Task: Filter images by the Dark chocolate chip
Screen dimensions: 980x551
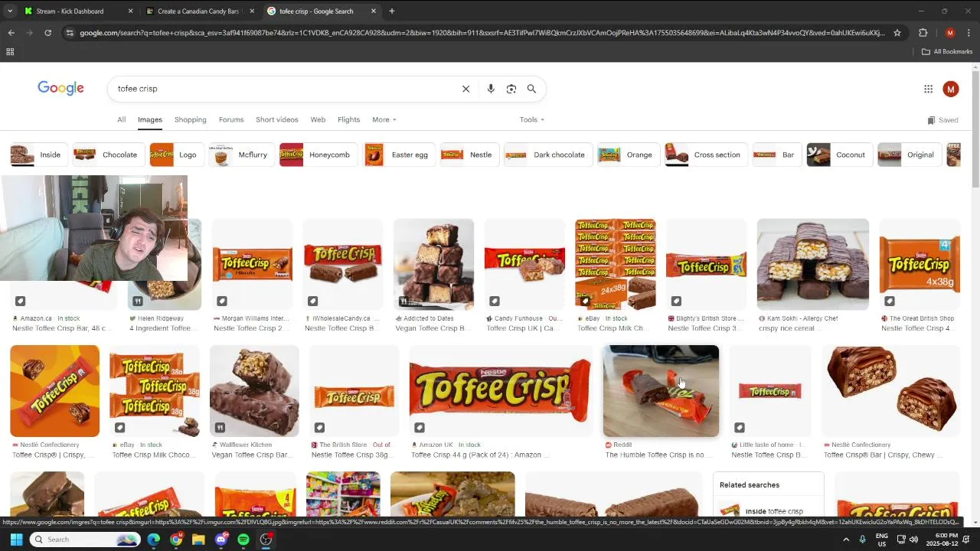Action: coord(547,155)
